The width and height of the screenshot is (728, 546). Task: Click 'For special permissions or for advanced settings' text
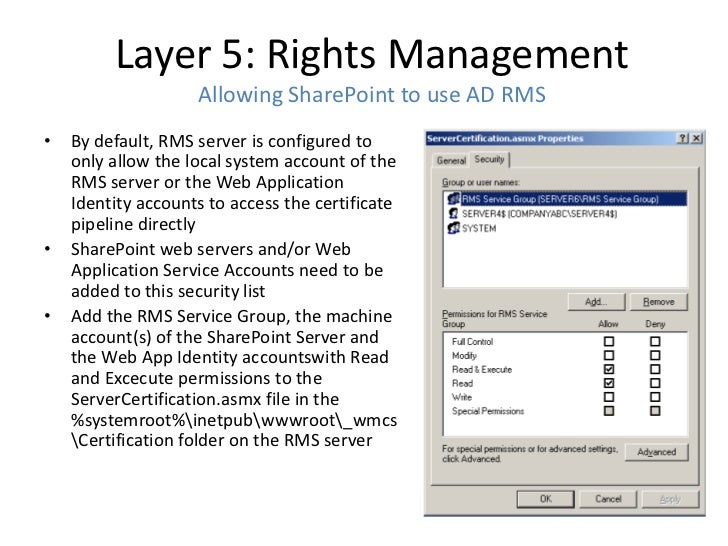tap(530, 454)
